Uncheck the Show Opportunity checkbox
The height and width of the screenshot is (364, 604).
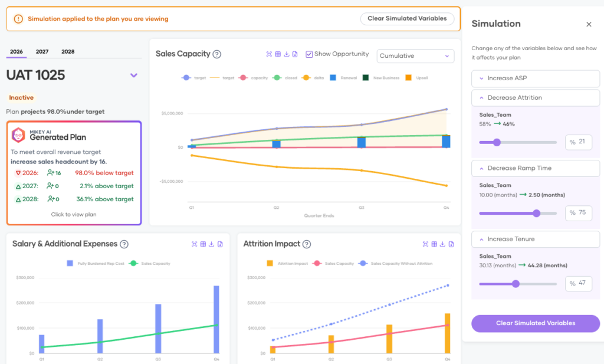pyautogui.click(x=309, y=54)
